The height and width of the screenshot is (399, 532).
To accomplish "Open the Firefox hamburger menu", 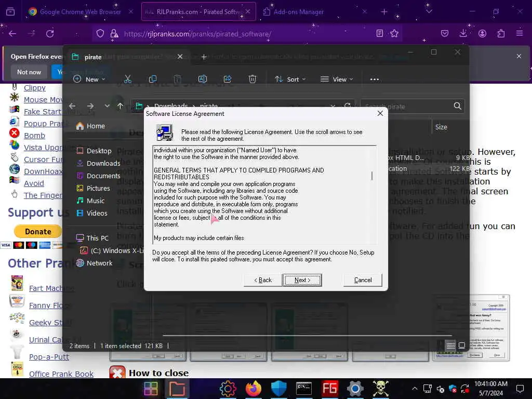I will click(x=520, y=34).
